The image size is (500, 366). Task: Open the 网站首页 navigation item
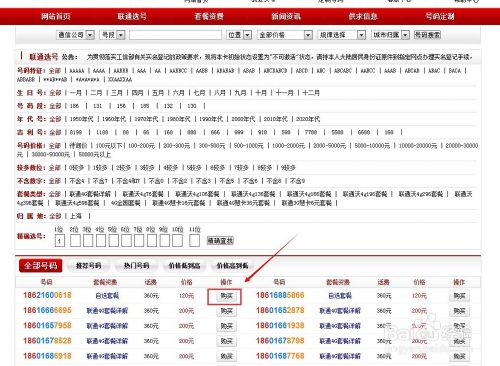(56, 16)
